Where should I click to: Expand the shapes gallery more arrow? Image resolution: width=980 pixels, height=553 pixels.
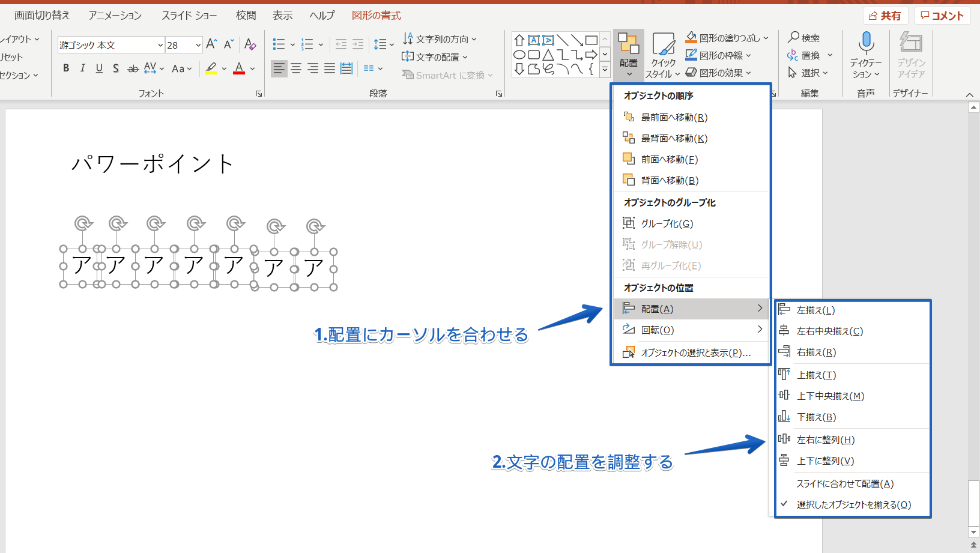coord(605,70)
